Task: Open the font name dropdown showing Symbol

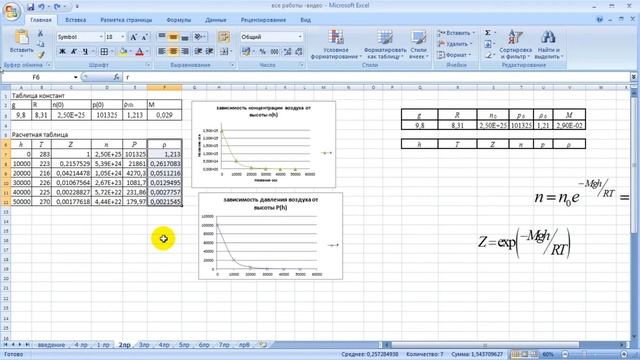Action: click(x=101, y=37)
